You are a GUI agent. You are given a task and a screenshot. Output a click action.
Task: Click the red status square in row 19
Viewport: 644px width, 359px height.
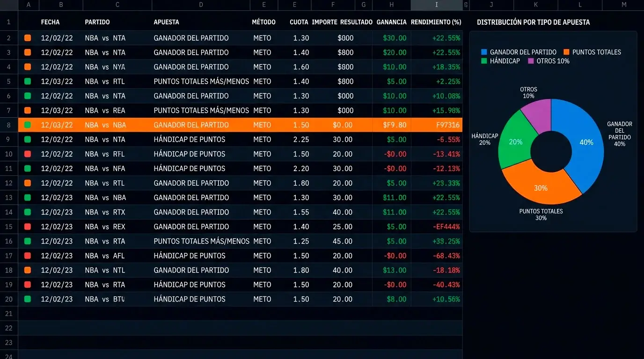[28, 284]
